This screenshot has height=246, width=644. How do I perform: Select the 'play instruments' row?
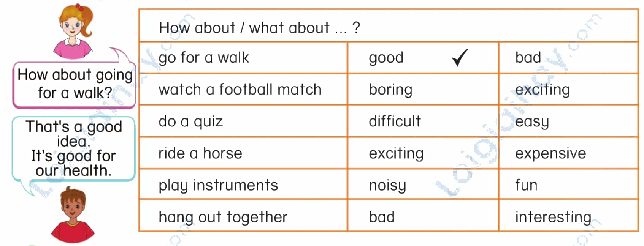coord(389,185)
